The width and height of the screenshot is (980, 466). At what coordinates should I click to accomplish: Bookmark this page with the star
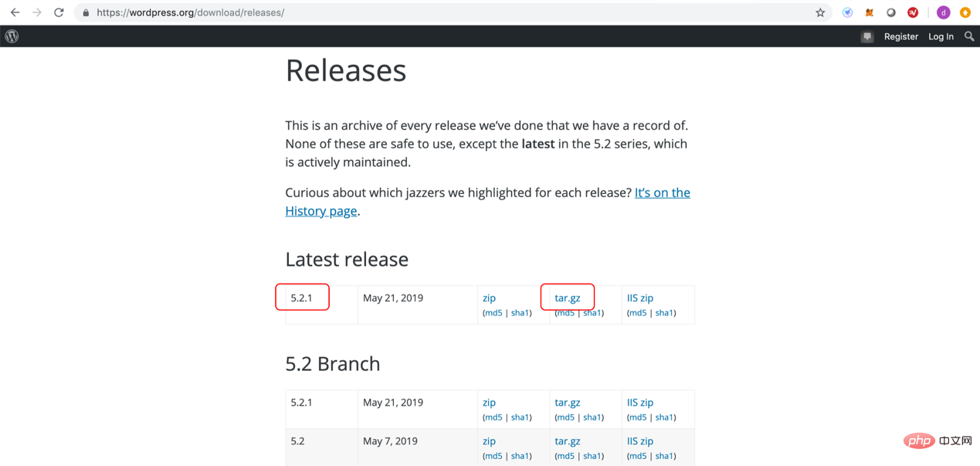(820, 12)
